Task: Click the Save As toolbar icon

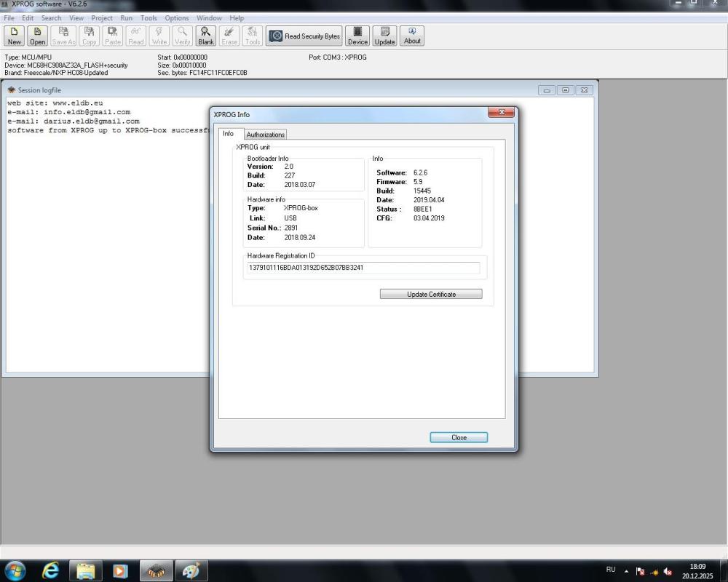Action: tap(63, 36)
